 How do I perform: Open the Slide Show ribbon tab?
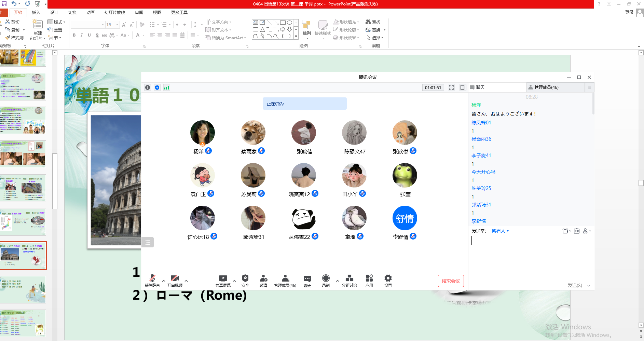coord(115,12)
